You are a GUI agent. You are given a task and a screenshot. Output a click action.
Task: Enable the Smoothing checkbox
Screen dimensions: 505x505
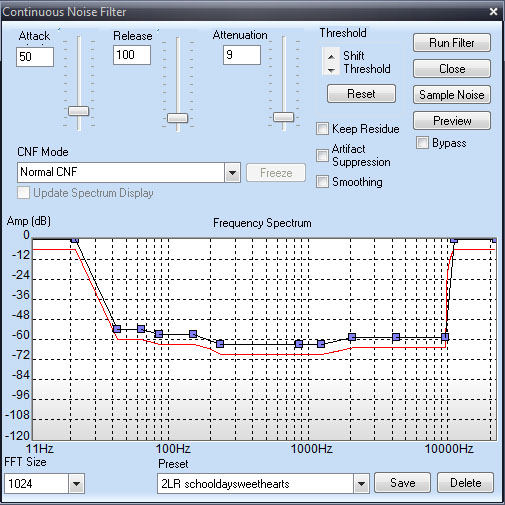click(322, 182)
